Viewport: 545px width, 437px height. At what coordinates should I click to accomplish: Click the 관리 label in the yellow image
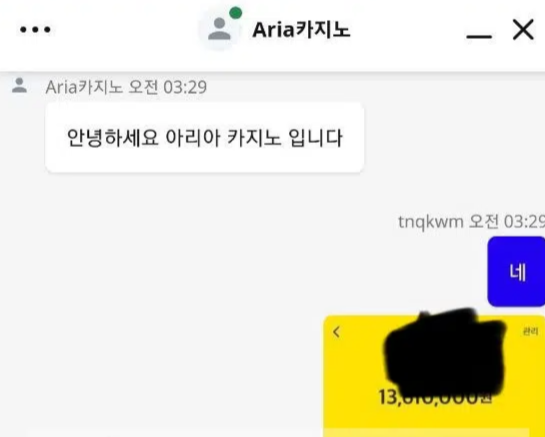(x=530, y=332)
